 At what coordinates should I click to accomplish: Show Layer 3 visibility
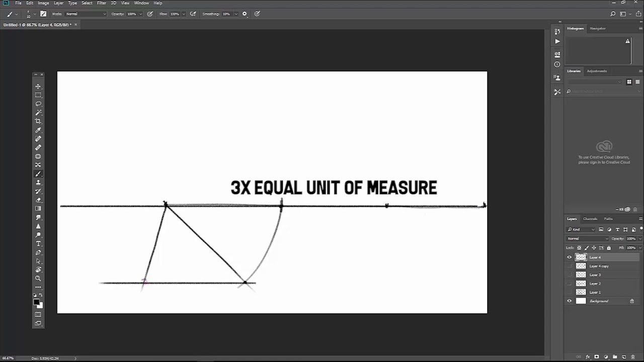pyautogui.click(x=570, y=275)
